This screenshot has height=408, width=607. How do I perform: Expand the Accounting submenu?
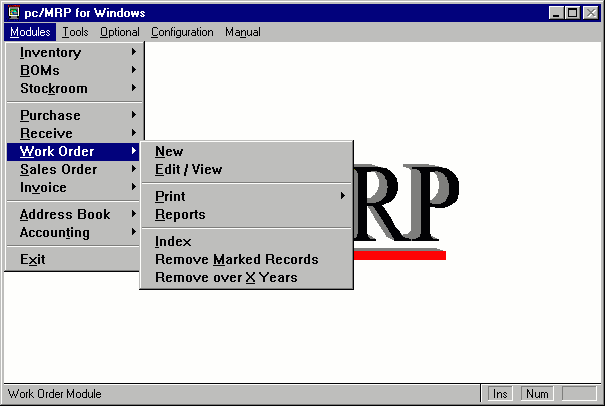73,232
